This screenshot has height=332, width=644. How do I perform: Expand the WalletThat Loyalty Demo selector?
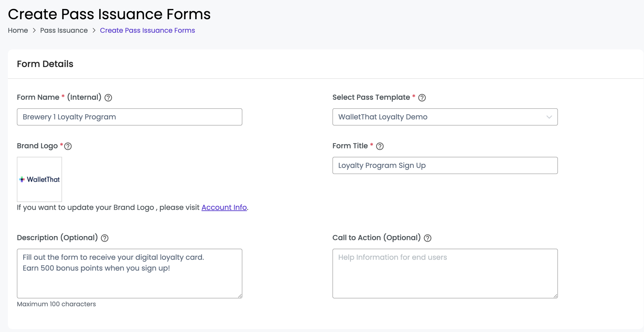click(x=445, y=117)
